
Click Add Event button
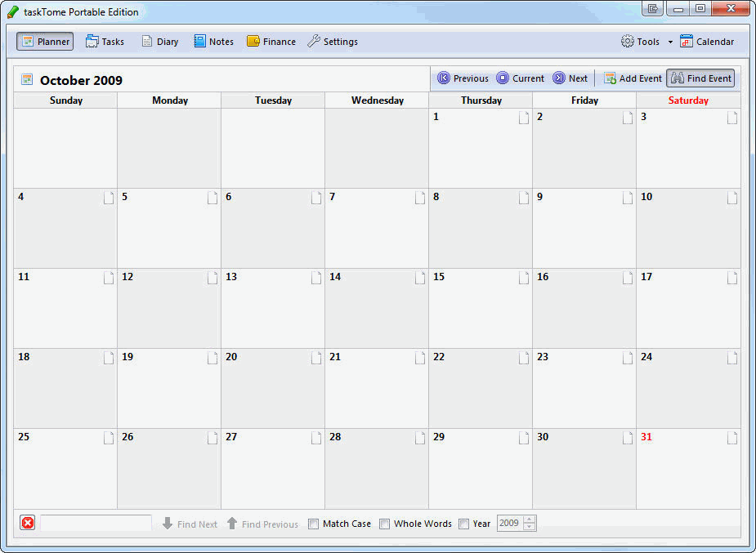point(633,78)
